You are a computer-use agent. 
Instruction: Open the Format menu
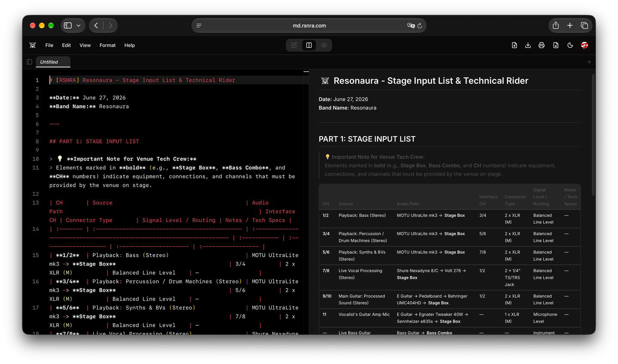click(107, 45)
